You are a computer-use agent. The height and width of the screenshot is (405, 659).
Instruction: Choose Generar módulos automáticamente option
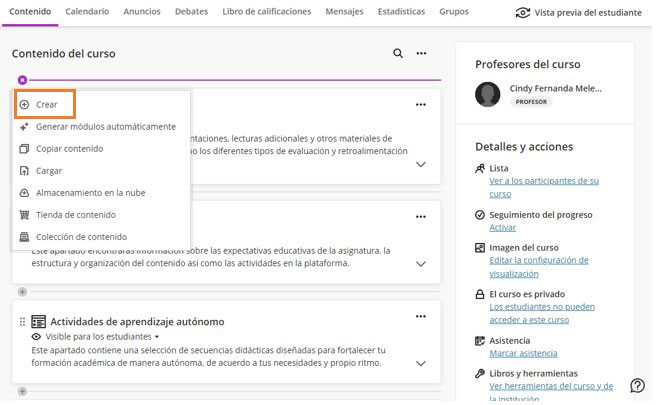pos(105,127)
